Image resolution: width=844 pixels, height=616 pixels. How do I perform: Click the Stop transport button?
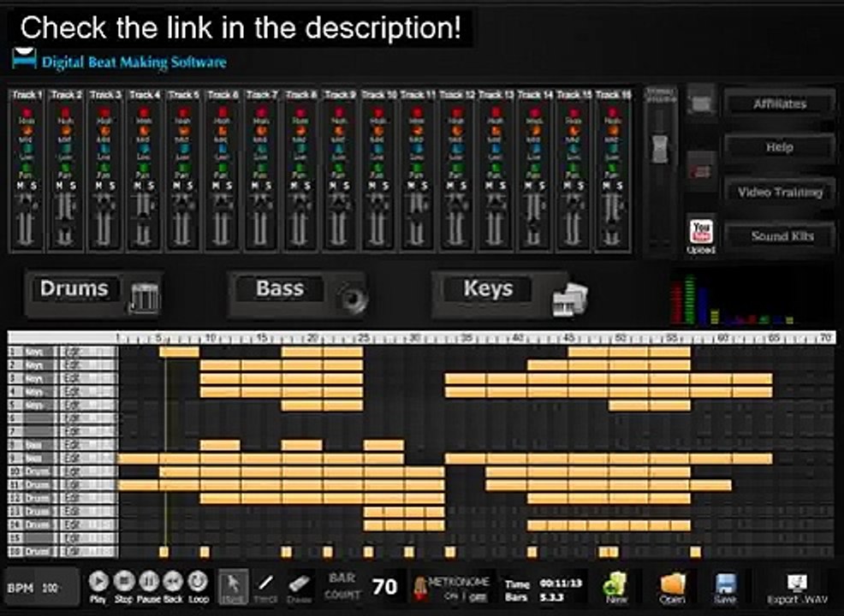(x=124, y=582)
